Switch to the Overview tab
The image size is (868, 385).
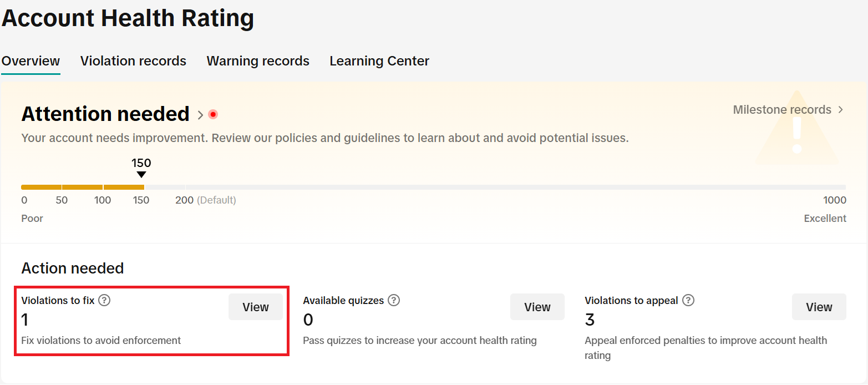click(31, 61)
